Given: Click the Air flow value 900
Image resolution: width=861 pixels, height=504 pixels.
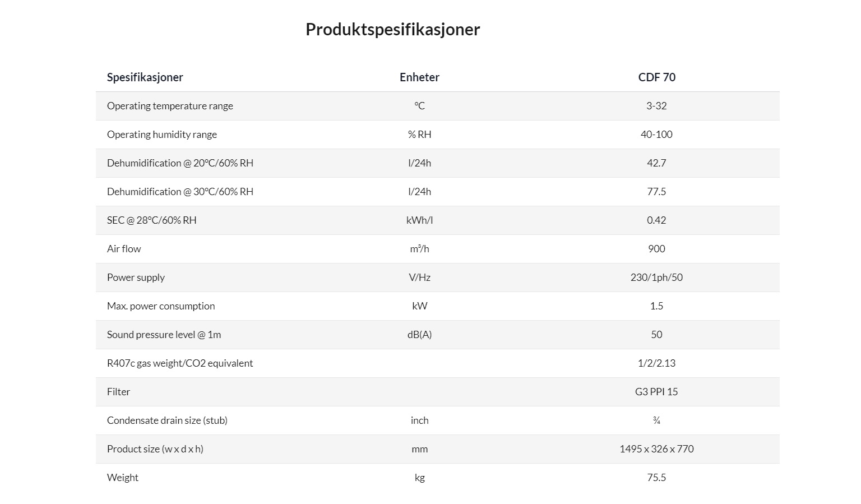Looking at the screenshot, I should 656,249.
